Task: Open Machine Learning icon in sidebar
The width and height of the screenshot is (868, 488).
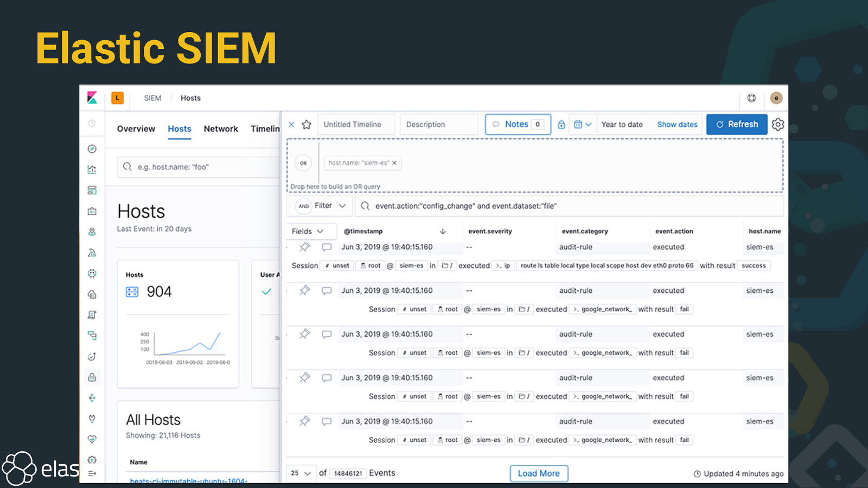Action: 92,253
